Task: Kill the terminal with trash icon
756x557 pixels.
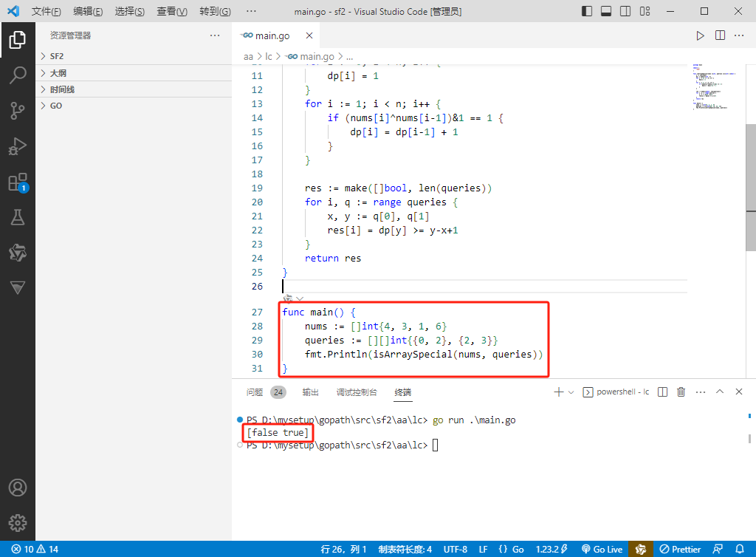Action: (681, 392)
